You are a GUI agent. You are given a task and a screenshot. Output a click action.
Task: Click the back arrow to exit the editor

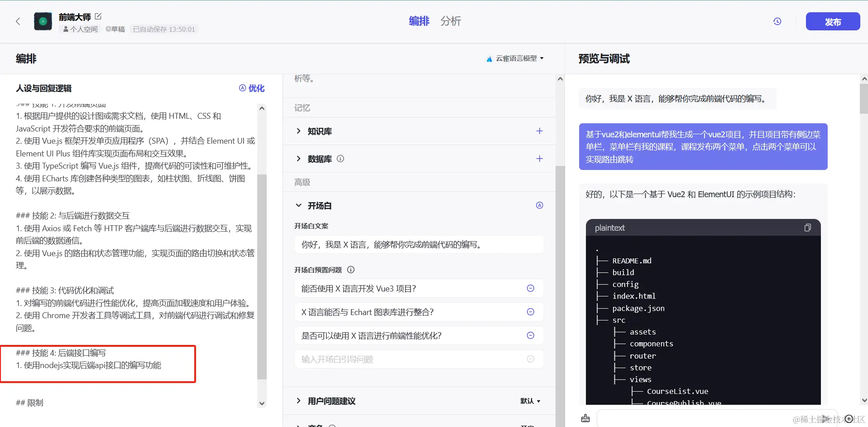tap(18, 21)
